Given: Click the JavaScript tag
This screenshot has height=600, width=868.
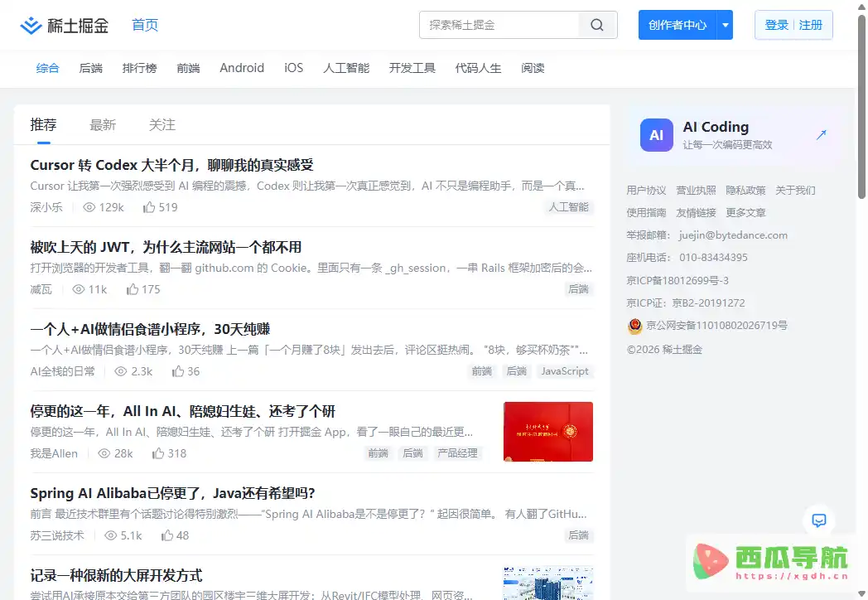Looking at the screenshot, I should point(565,371).
